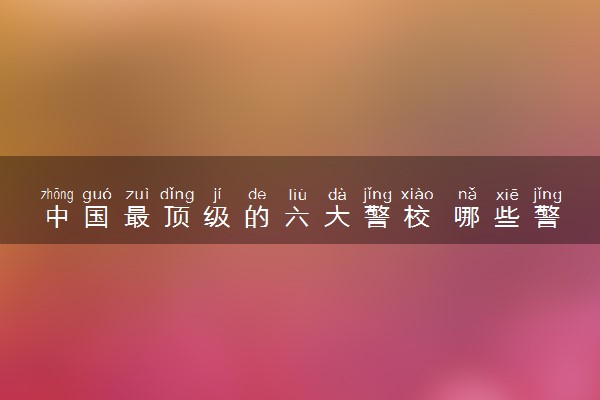Click the pinyin label liù
The image size is (600, 400).
[x=297, y=195]
